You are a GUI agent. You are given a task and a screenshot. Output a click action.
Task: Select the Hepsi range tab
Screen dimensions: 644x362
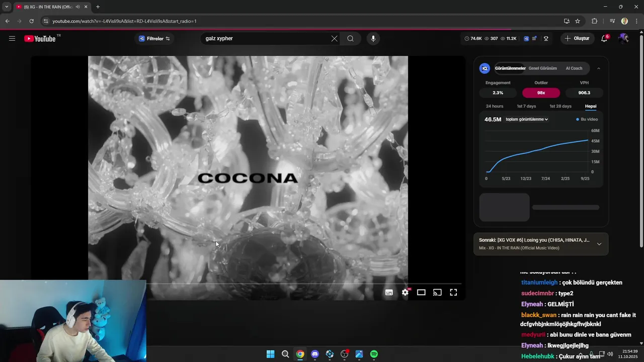[591, 106]
